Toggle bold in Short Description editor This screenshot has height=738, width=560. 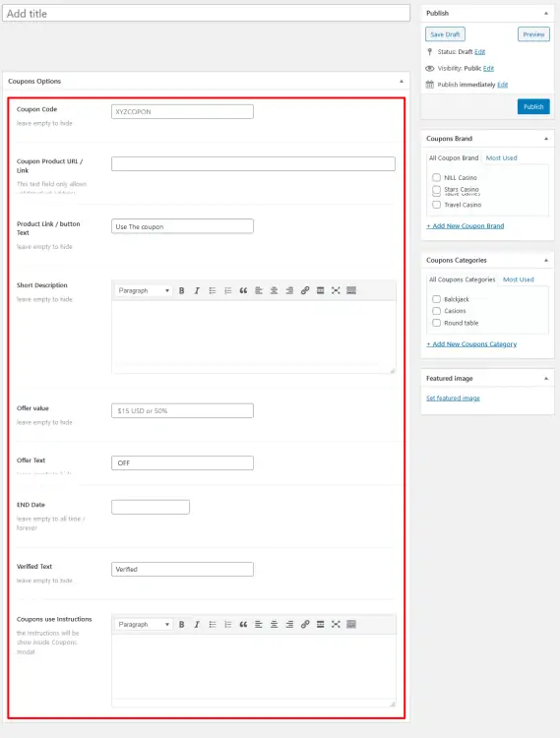(182, 290)
